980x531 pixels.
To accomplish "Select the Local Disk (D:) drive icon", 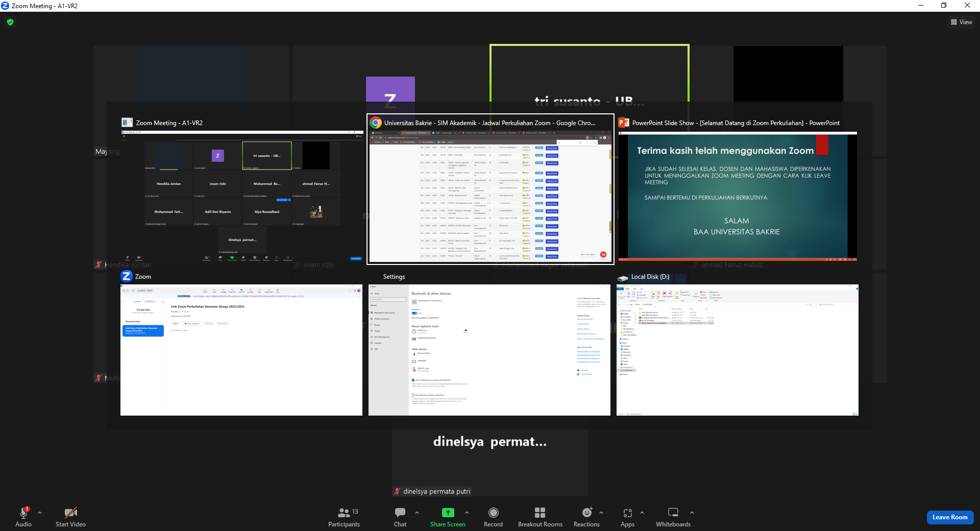I will 623,277.
